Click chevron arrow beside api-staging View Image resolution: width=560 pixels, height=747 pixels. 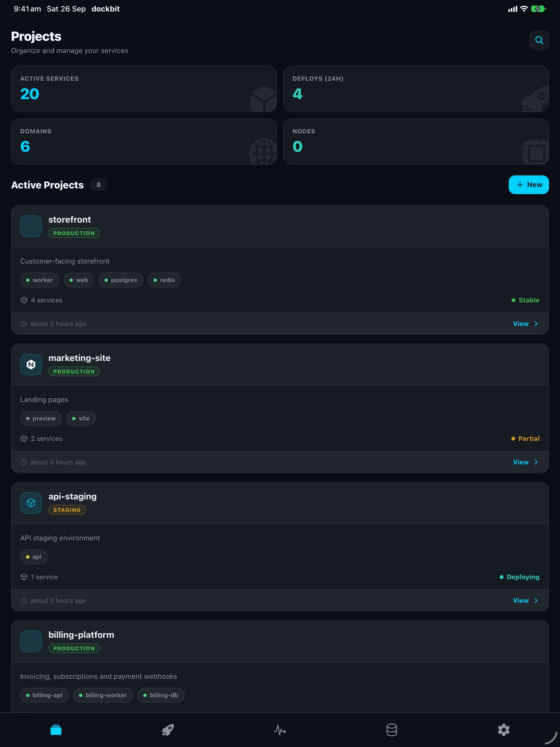(536, 601)
